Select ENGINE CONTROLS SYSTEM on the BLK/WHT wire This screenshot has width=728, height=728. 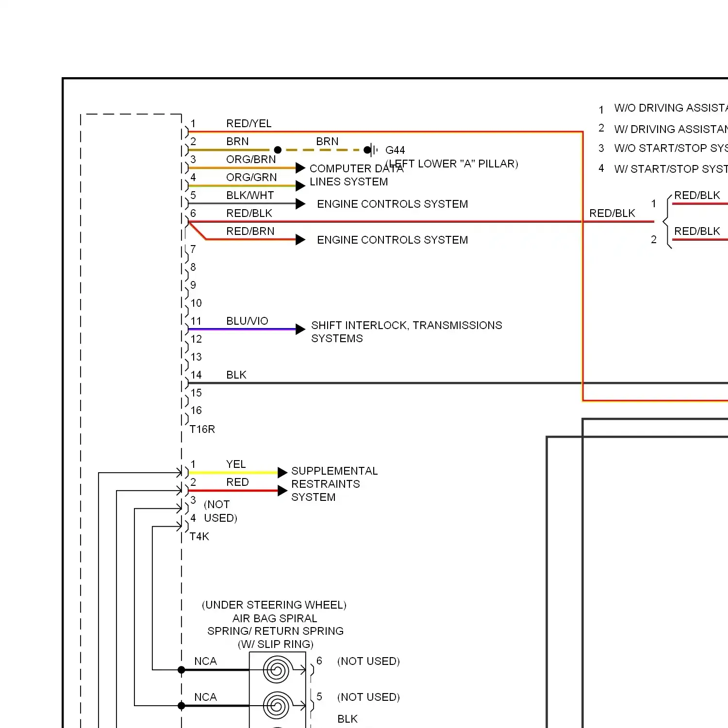point(393,204)
